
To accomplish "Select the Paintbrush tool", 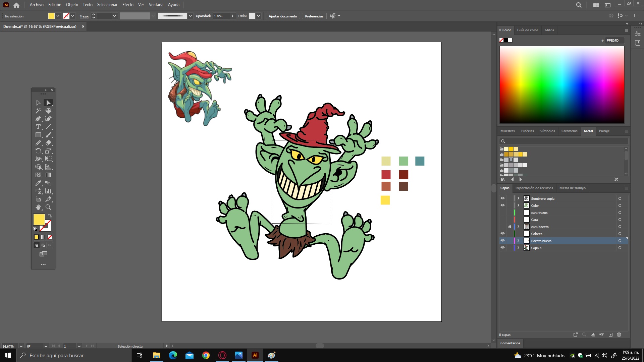I will click(48, 135).
